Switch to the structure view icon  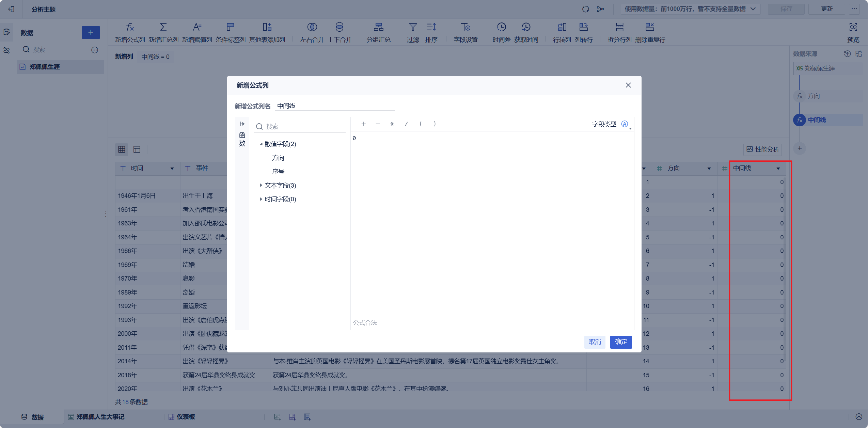point(137,149)
